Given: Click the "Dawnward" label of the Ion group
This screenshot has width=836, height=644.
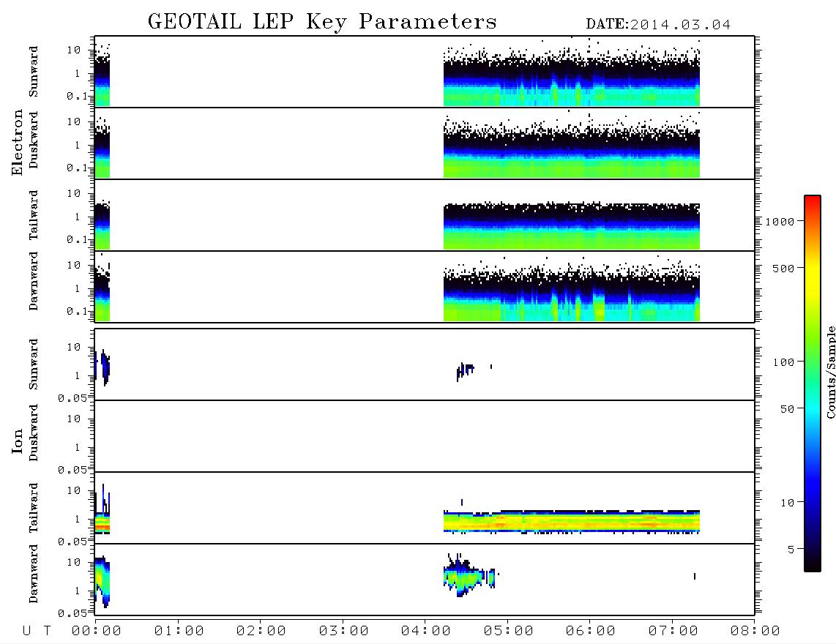Looking at the screenshot, I should [x=34, y=574].
